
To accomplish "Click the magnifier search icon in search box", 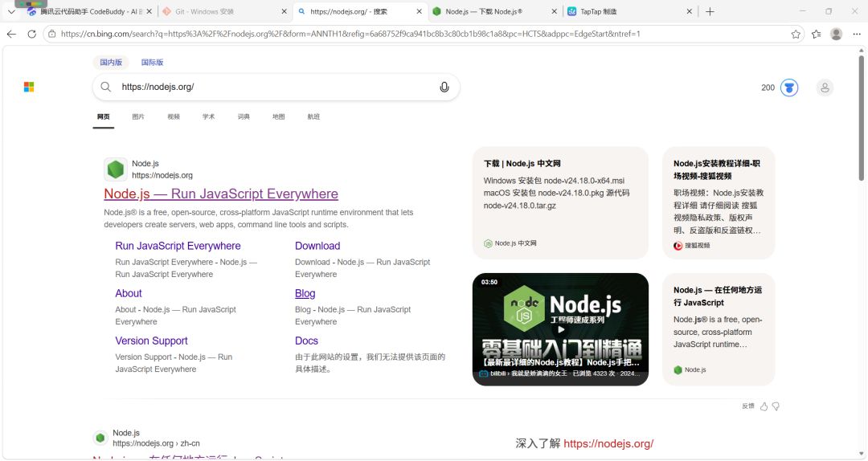I will click(x=106, y=87).
